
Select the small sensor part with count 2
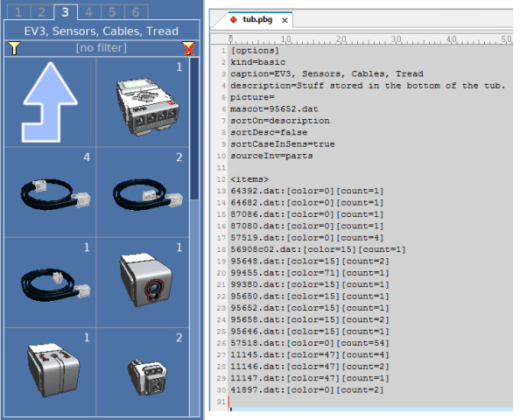(143, 372)
